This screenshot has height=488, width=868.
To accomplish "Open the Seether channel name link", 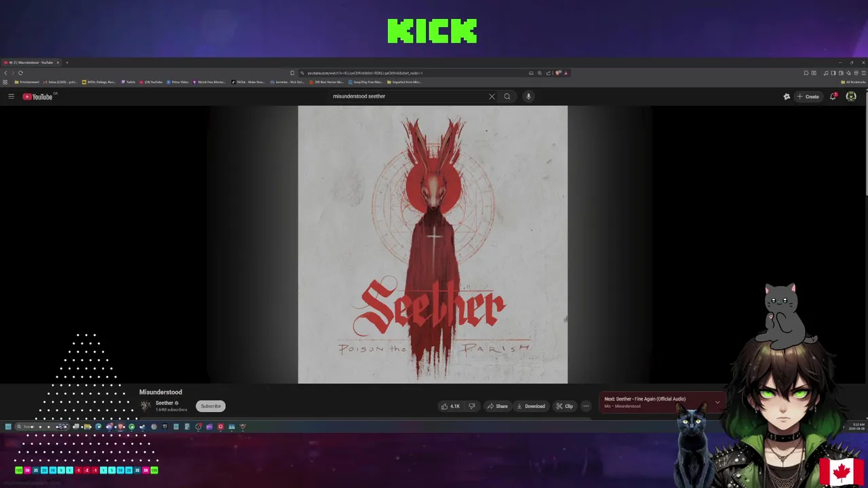I will coord(164,403).
